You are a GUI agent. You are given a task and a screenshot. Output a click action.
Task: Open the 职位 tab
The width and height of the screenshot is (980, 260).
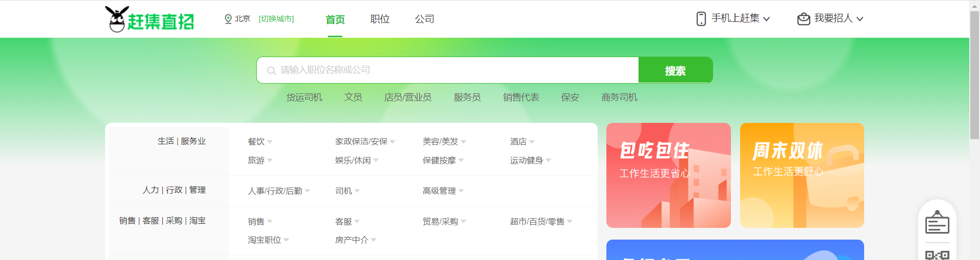380,19
